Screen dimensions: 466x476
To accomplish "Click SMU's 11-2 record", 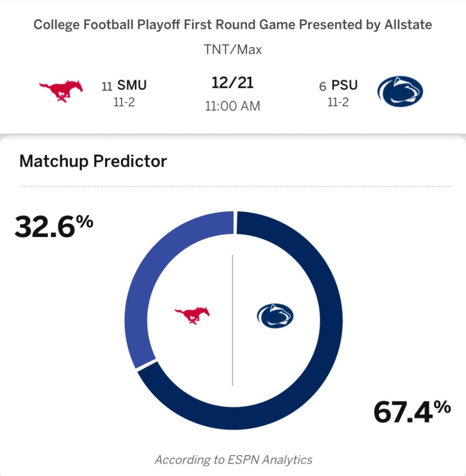I will (124, 103).
